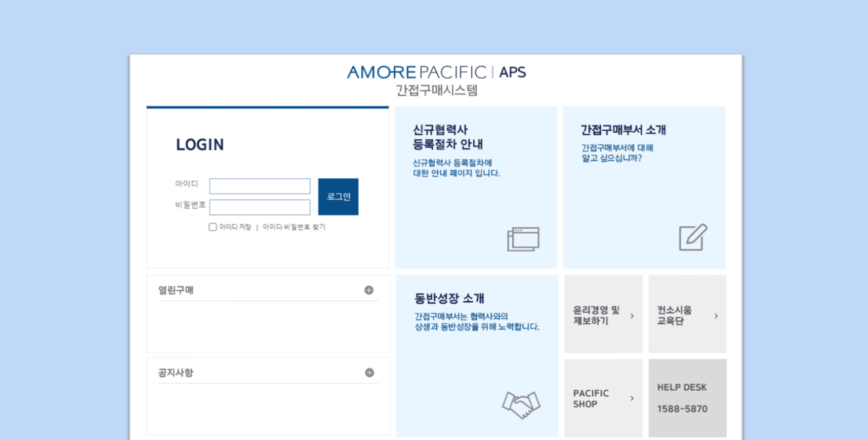Click HELP DESK number 1588-5870
Screen dimensions: 868x440
point(682,409)
